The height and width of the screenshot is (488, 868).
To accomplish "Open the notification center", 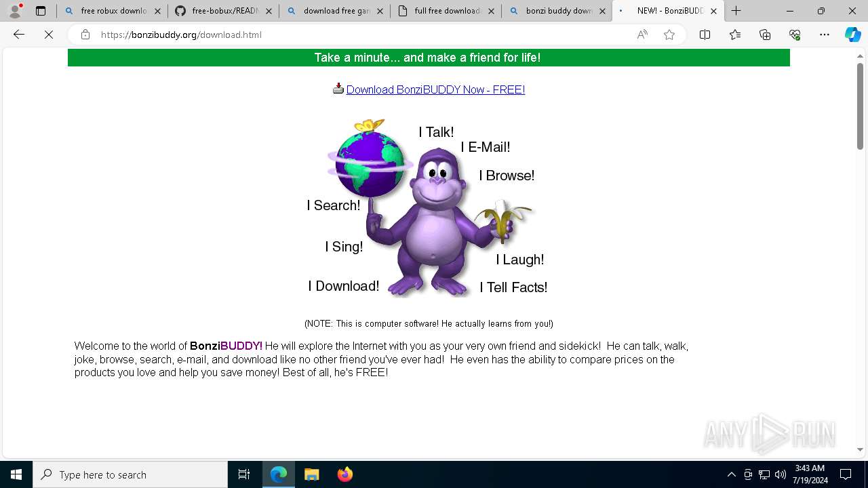I will point(846,474).
